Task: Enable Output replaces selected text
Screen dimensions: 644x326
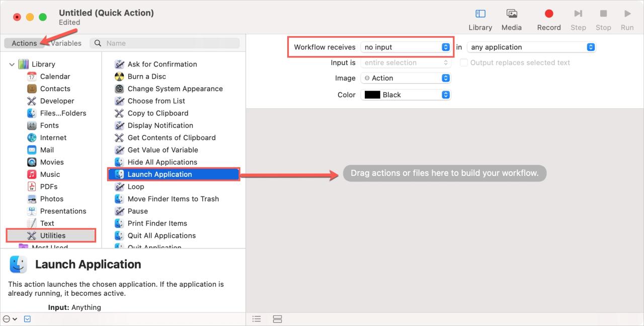Action: coord(463,62)
